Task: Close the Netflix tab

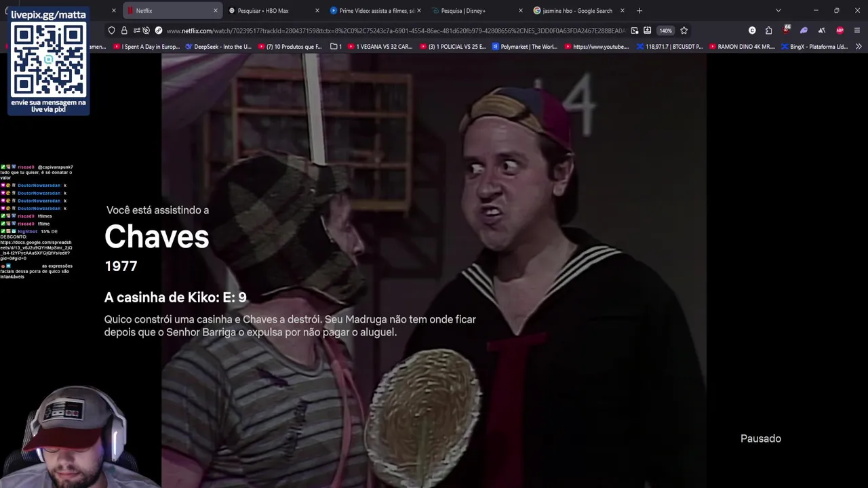Action: click(216, 11)
